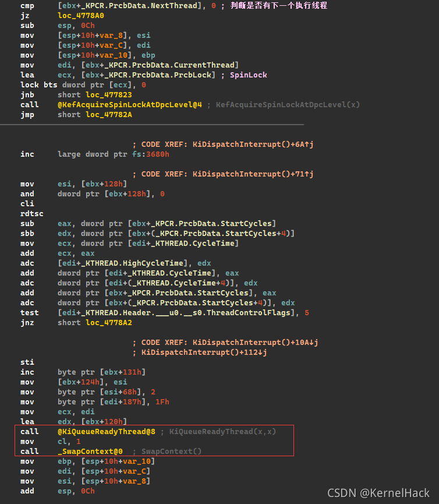Image resolution: width=439 pixels, height=504 pixels.
Task: Click the loc_47782A jmp target
Action: pos(108,114)
